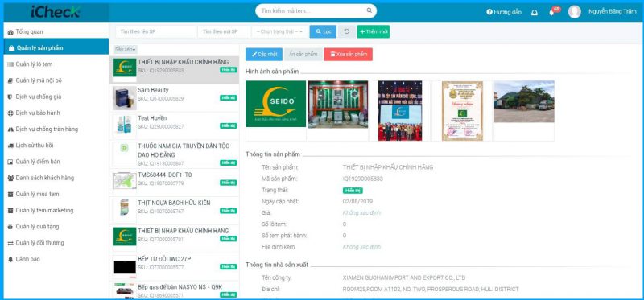Click Test Huyền product thumbnail

point(125,126)
